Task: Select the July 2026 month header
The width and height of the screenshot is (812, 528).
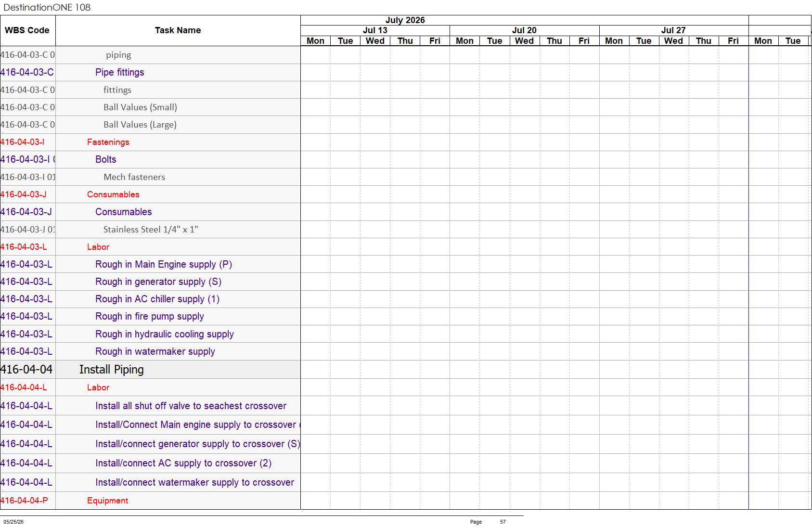Action: (405, 20)
